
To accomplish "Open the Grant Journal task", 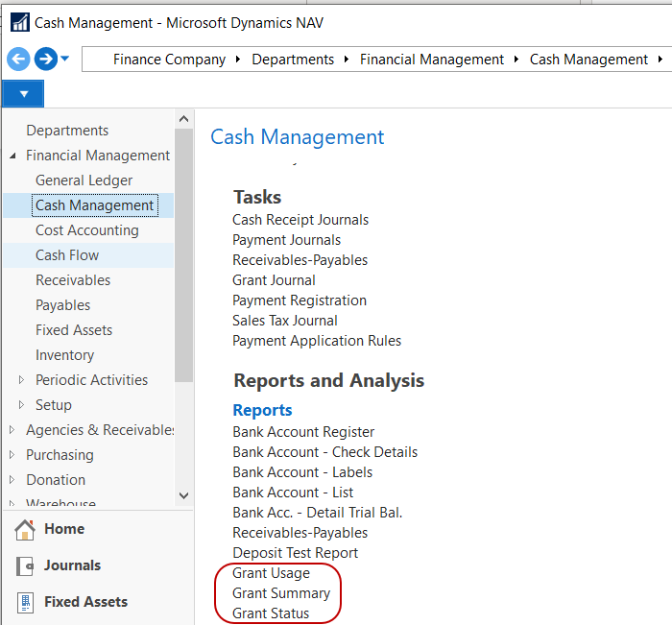I will coord(274,280).
